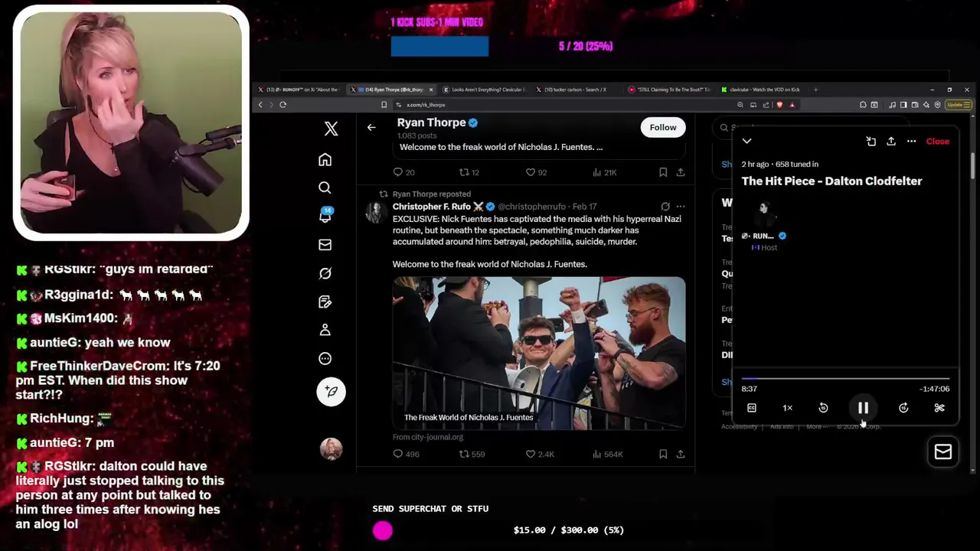Go back in the browser toolbar
Viewport: 980px width, 551px height.
(260, 105)
